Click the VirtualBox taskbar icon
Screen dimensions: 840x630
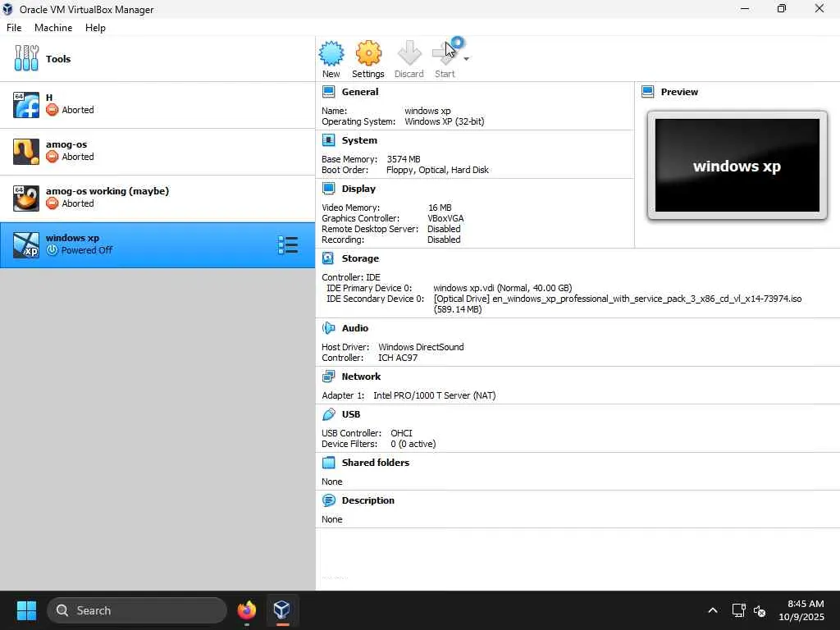282,610
